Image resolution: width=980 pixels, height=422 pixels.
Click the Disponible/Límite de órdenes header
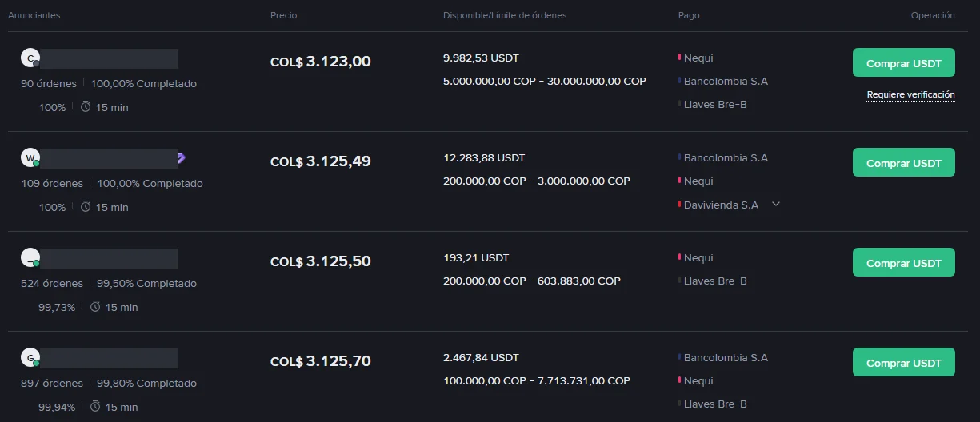505,15
